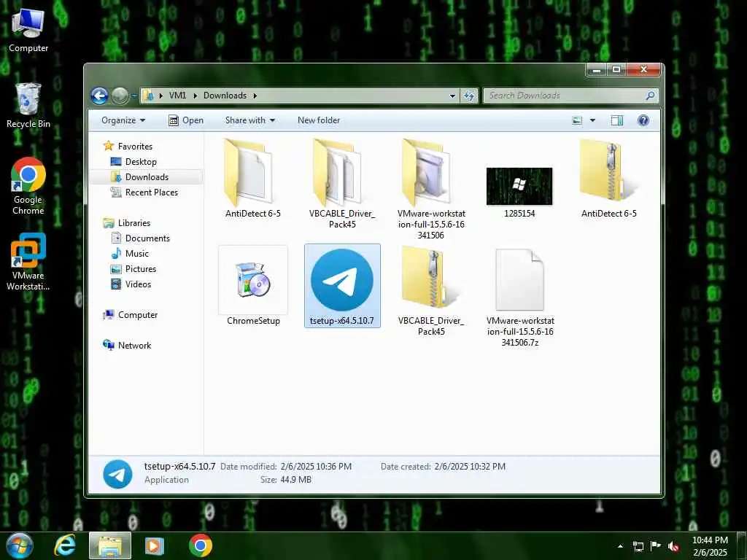This screenshot has height=560, width=747.
Task: Expand the address bar history dropdown
Action: pyautogui.click(x=452, y=96)
